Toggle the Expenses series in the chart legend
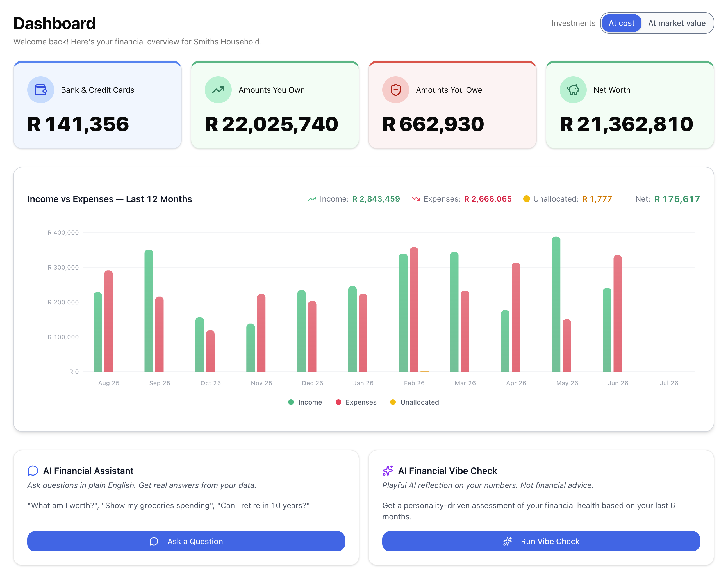This screenshot has width=728, height=575. point(356,402)
